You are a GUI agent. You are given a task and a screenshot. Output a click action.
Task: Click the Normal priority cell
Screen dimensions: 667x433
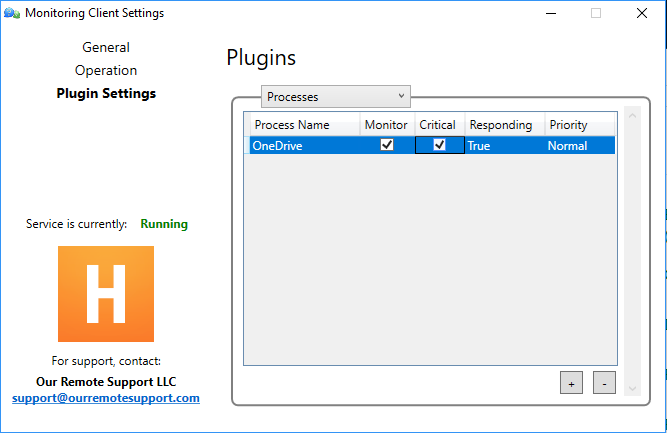click(580, 145)
